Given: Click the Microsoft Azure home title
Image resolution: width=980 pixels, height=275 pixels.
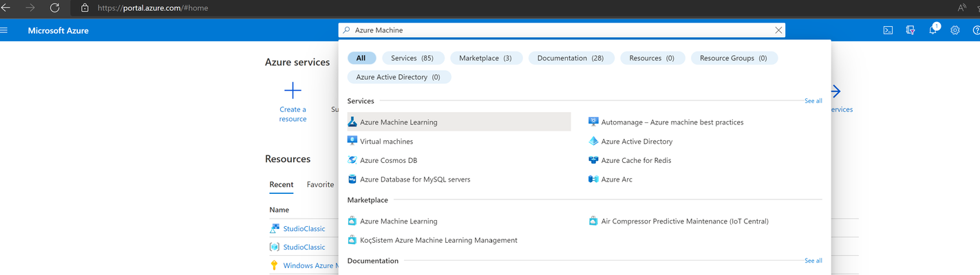Looking at the screenshot, I should 58,30.
